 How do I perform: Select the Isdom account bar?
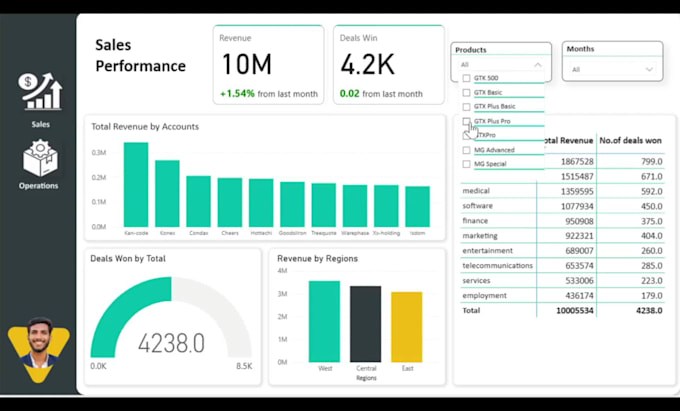coord(418,207)
